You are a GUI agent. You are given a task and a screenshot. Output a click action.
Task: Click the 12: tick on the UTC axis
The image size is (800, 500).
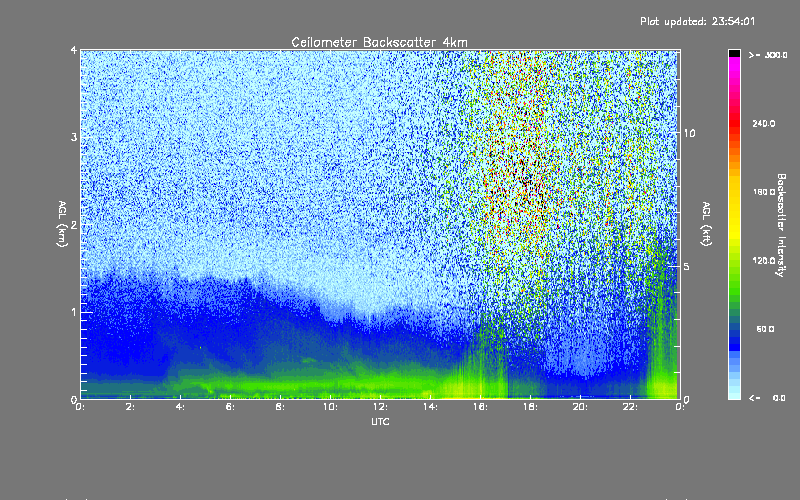(380, 407)
